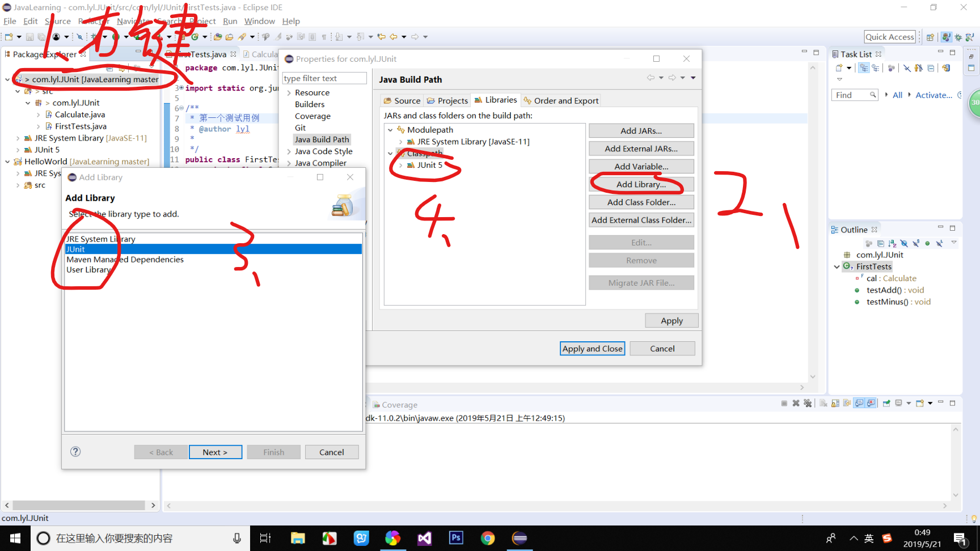The image size is (980, 551).
Task: Open the Window menu
Action: point(259,21)
